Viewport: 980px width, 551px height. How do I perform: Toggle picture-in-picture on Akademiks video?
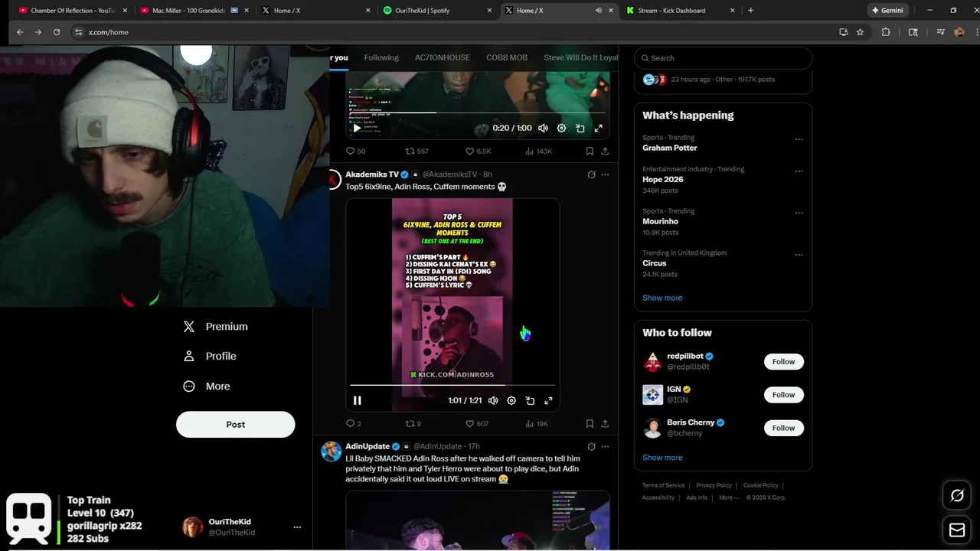530,400
